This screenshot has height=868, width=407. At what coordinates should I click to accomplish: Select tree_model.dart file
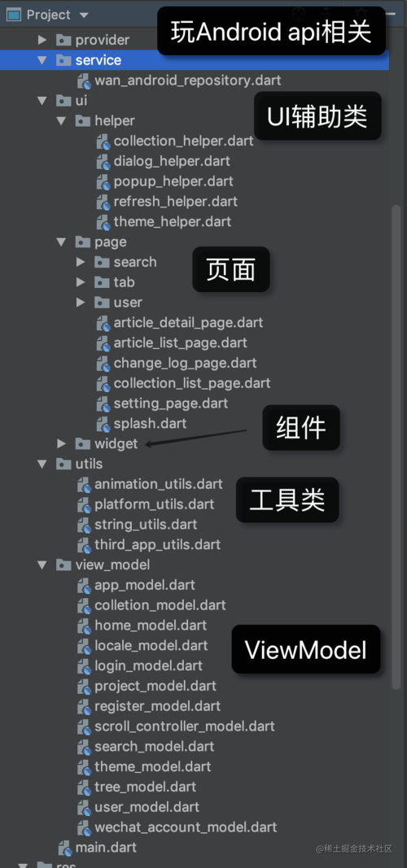tap(145, 787)
